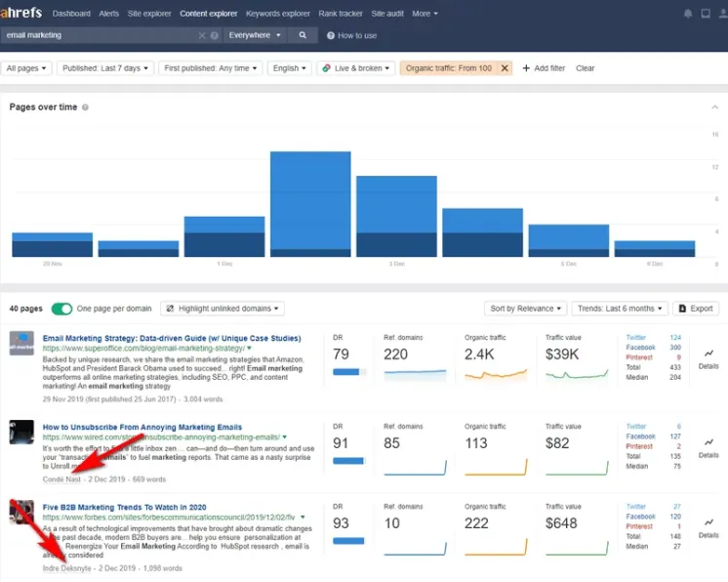
Task: Collapse the Pages over time chart
Action: [715, 107]
